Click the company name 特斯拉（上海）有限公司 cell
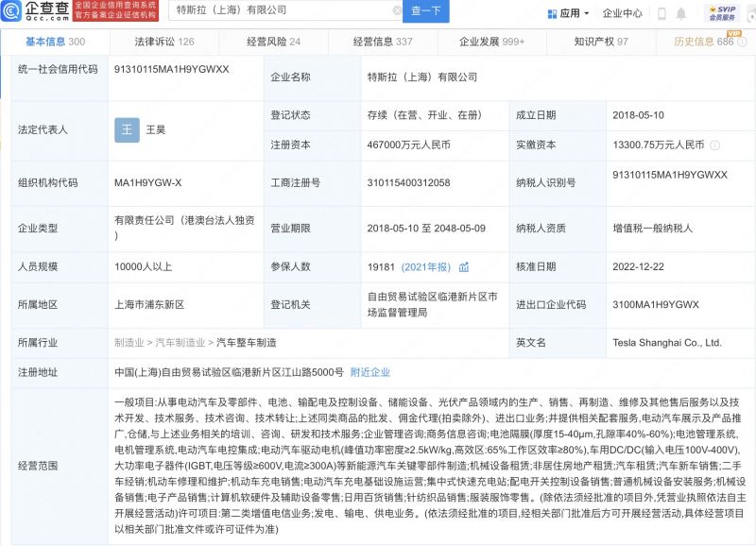The image size is (756, 546). point(422,77)
